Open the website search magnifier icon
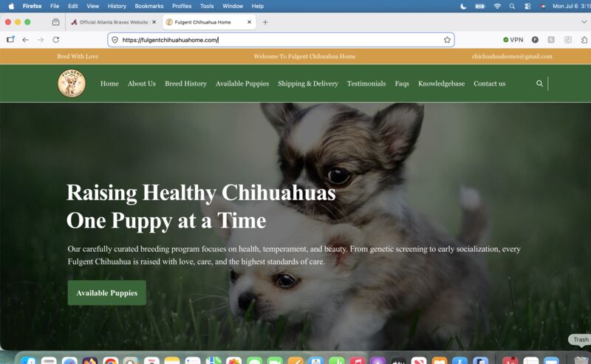The width and height of the screenshot is (591, 364). [x=539, y=83]
